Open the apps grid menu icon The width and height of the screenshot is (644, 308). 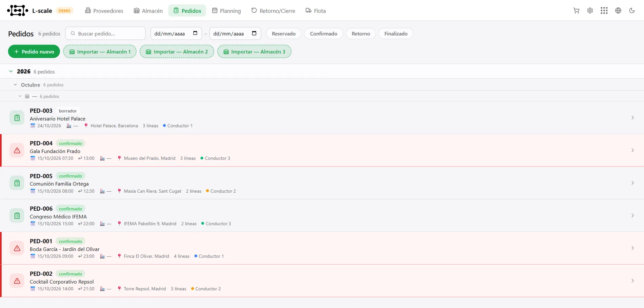coord(604,11)
